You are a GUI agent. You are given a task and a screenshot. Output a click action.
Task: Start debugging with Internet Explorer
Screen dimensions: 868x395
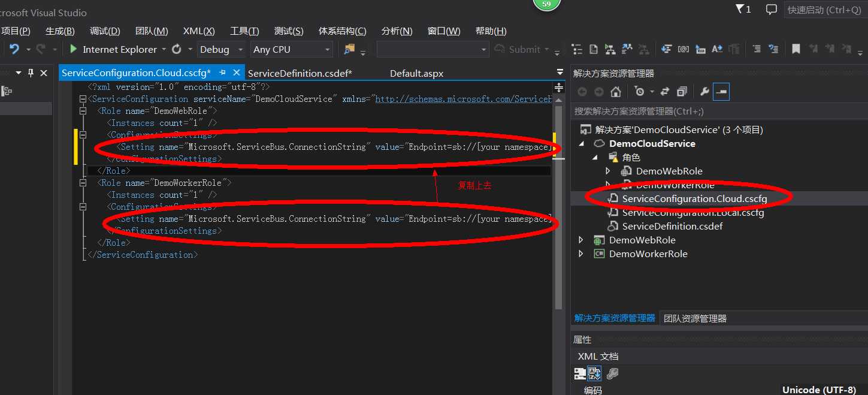coord(114,49)
